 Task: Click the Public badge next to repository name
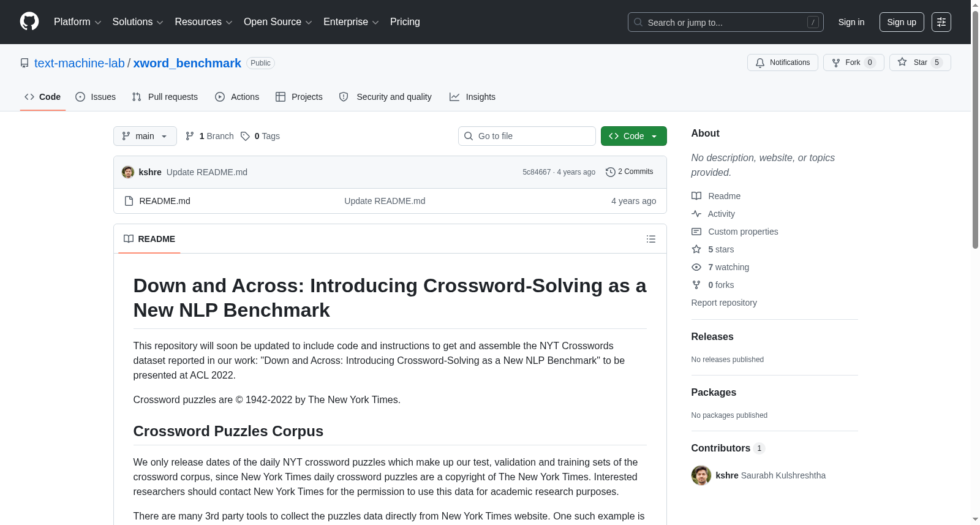[260, 63]
